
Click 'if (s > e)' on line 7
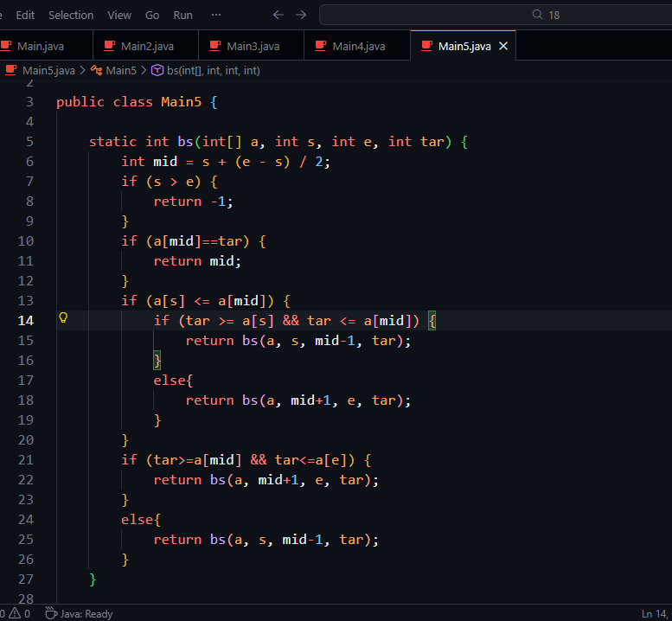pyautogui.click(x=161, y=182)
